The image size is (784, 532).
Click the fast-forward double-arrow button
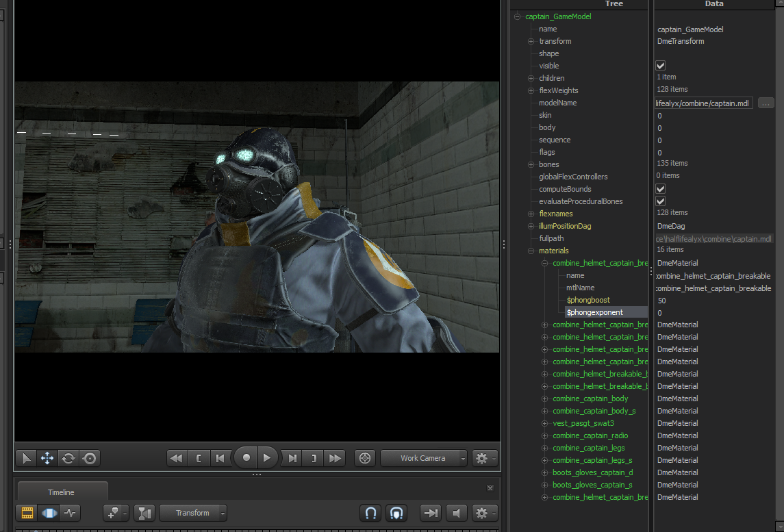point(336,458)
